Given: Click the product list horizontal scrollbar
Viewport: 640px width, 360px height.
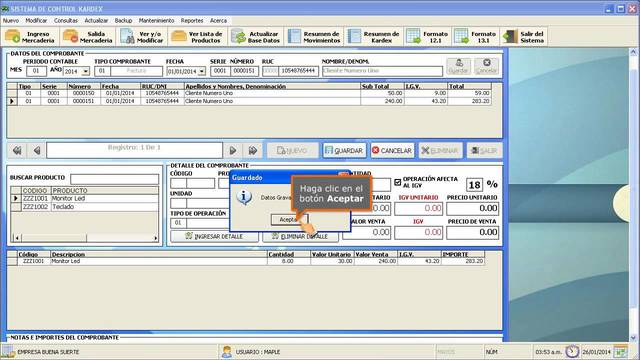Looking at the screenshot, I should [86, 238].
